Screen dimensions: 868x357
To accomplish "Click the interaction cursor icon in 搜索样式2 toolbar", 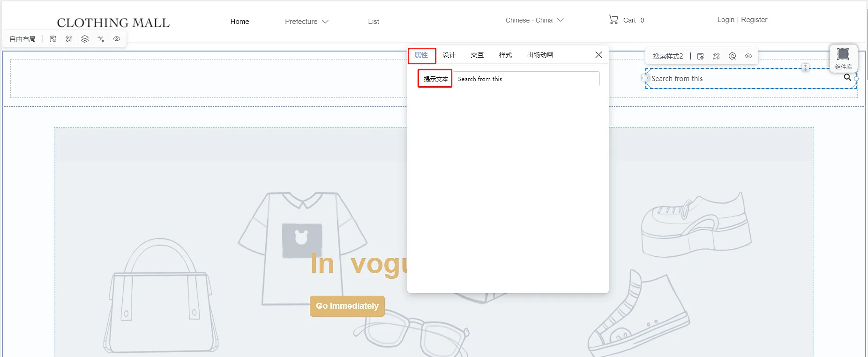I will point(732,56).
